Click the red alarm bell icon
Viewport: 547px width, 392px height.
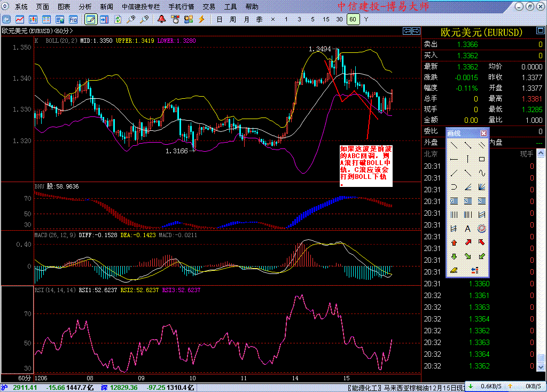tap(161, 19)
